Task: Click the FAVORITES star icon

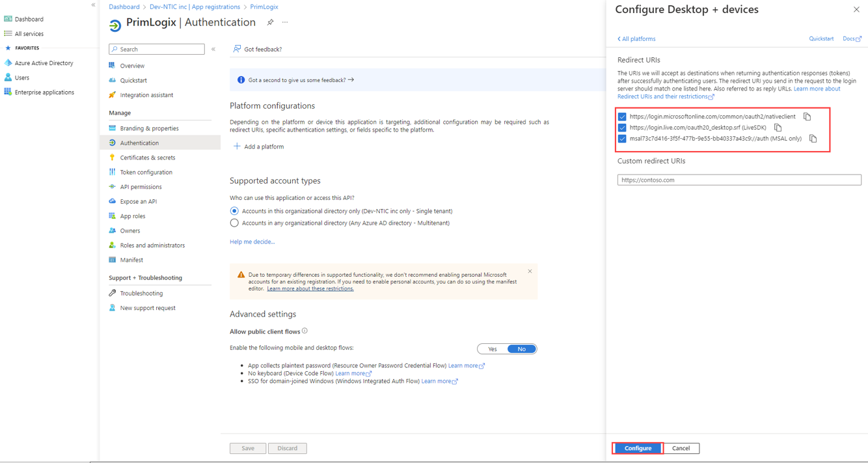Action: [x=8, y=48]
